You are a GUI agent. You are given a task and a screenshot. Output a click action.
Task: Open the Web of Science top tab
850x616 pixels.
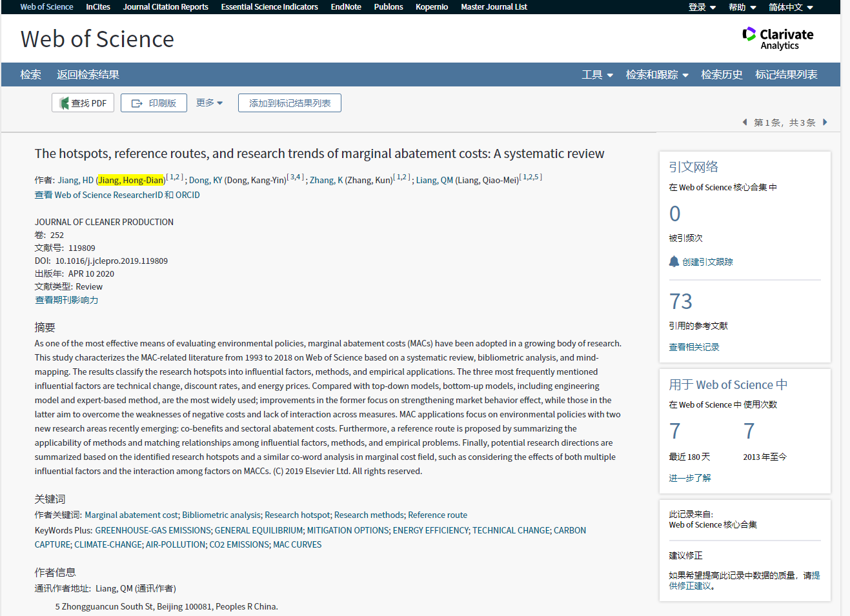tap(46, 7)
